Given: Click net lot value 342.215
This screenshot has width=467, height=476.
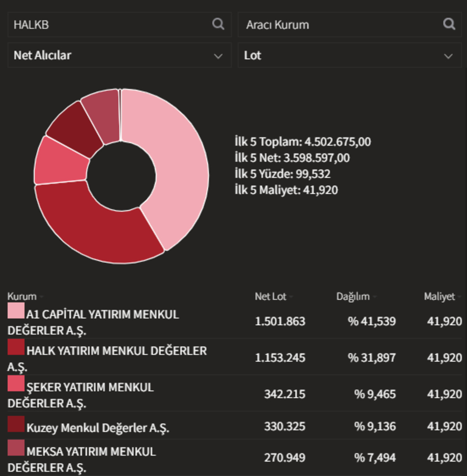Looking at the screenshot, I should pyautogui.click(x=285, y=394).
